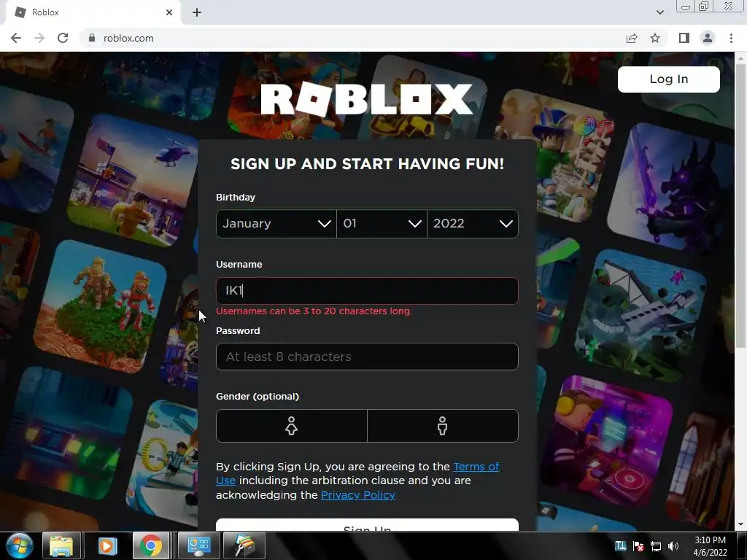Screen dimensions: 747x560
Task: Click the scroll up arrow of the page
Action: pyautogui.click(x=740, y=58)
